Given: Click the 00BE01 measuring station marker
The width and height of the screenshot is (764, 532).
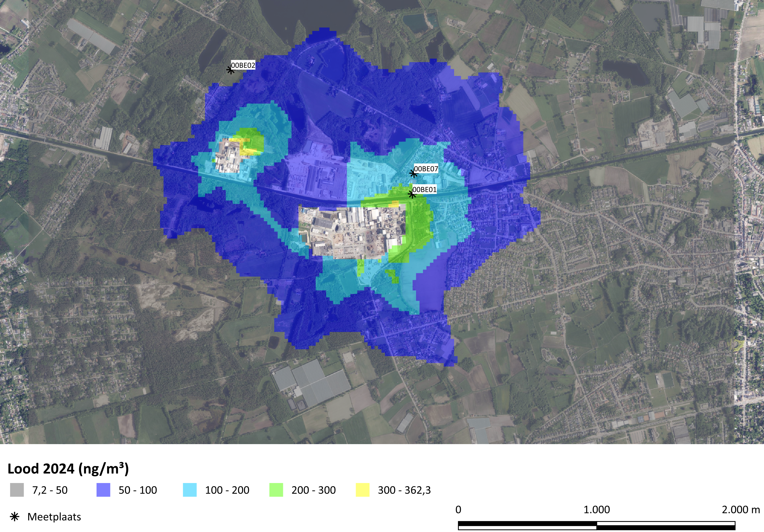Looking at the screenshot, I should coord(412,194).
